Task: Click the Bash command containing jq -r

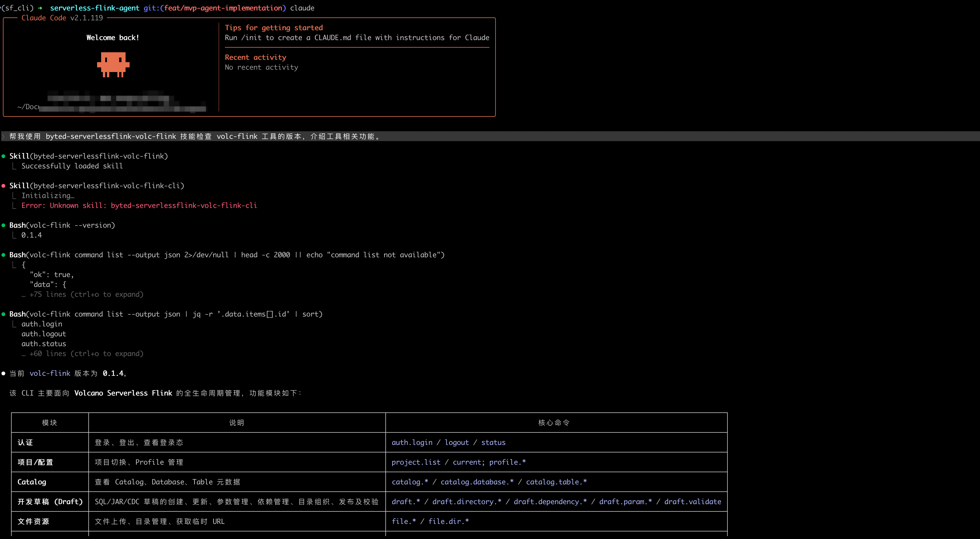Action: coord(166,314)
